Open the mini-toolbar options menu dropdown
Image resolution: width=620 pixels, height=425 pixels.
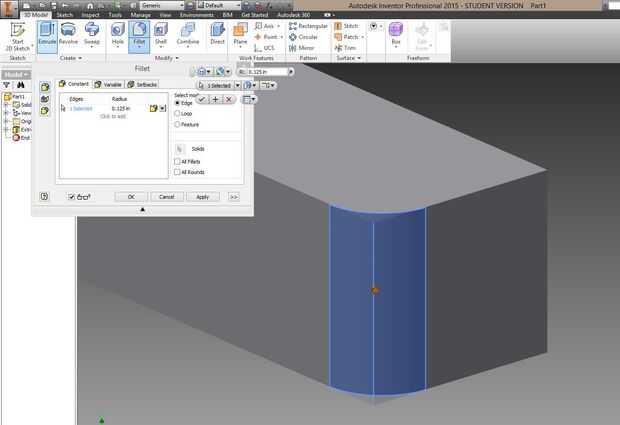click(x=249, y=99)
